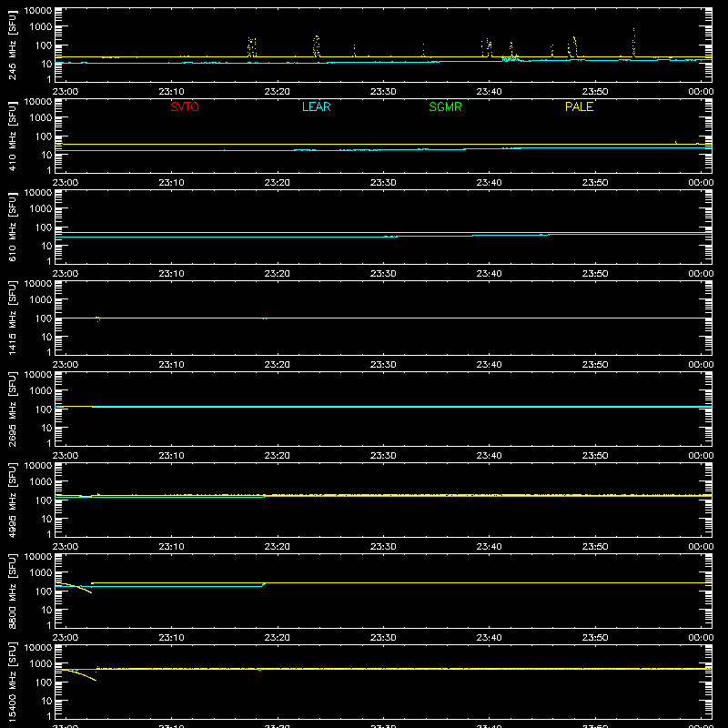
Task: Click the 23:30 tick label under the 4995 MHz plot
Action: click(x=383, y=547)
